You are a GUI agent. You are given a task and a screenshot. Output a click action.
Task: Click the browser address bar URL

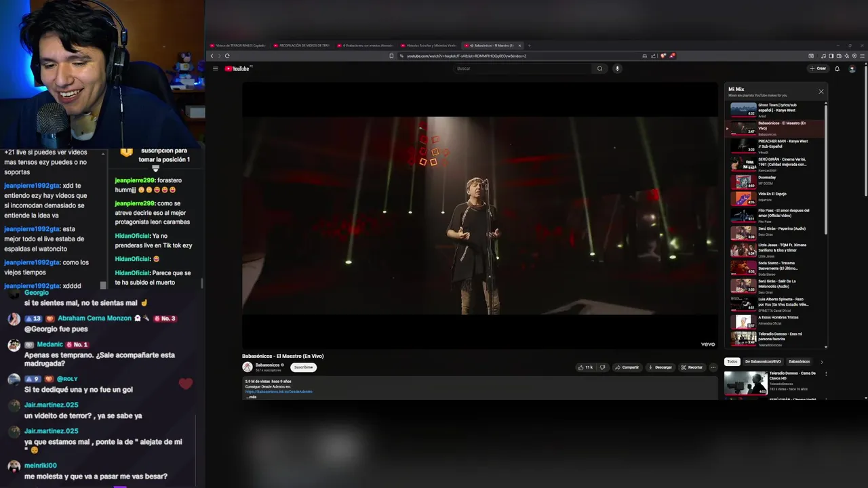click(x=467, y=56)
